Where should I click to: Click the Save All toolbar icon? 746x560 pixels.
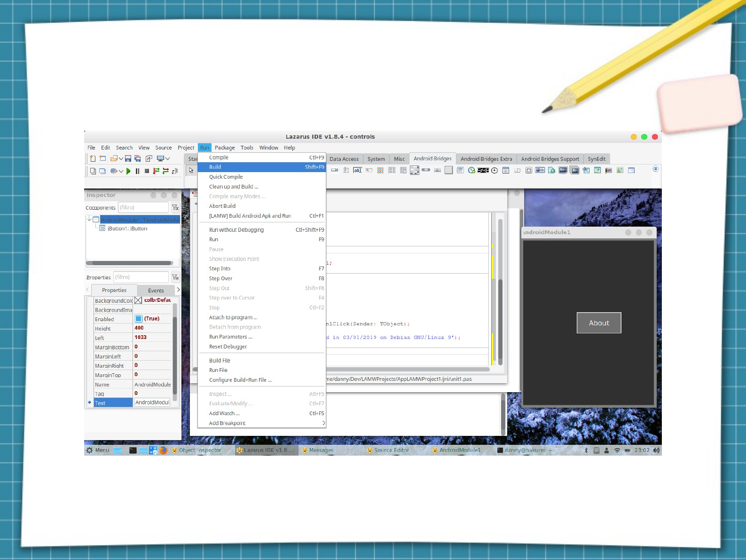(x=138, y=159)
